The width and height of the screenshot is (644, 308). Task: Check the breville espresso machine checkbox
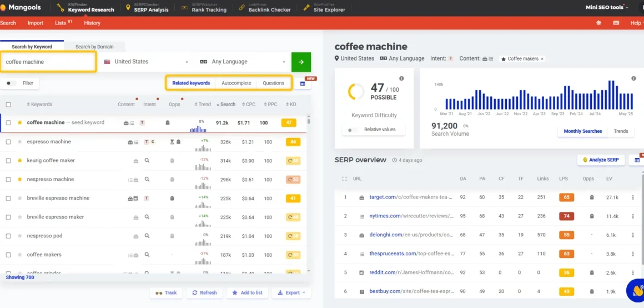pyautogui.click(x=8, y=198)
